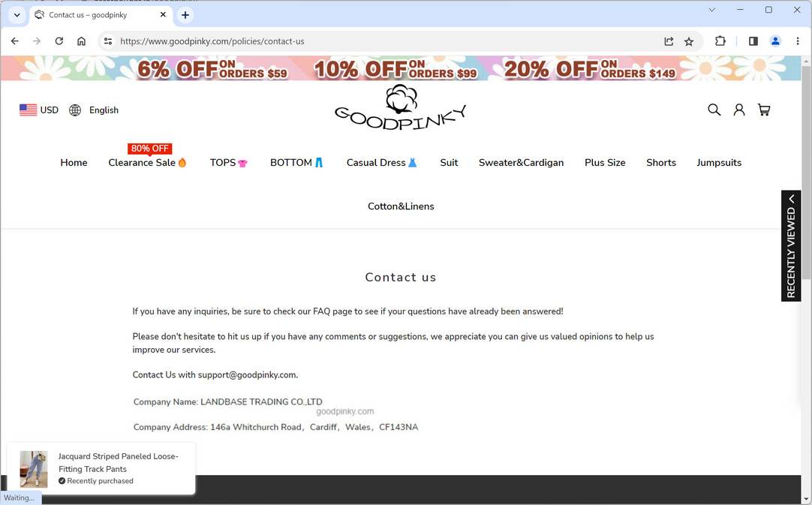This screenshot has width=812, height=505.
Task: Open the Suit menu item
Action: pos(449,162)
